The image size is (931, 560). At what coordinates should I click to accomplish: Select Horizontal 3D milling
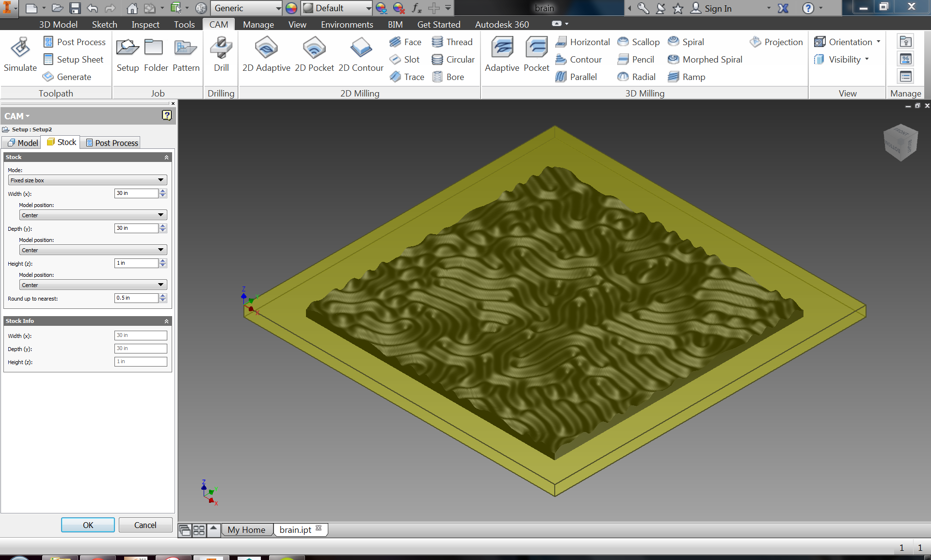582,42
